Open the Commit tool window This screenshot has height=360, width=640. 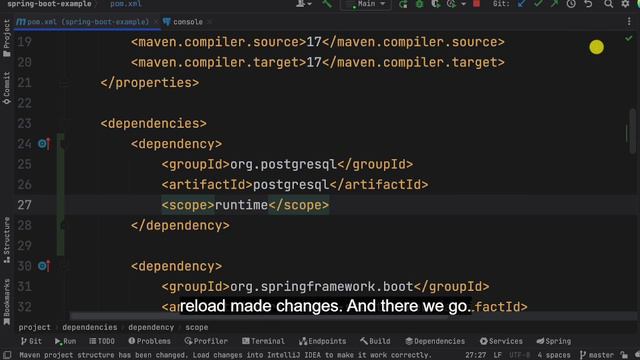7,88
